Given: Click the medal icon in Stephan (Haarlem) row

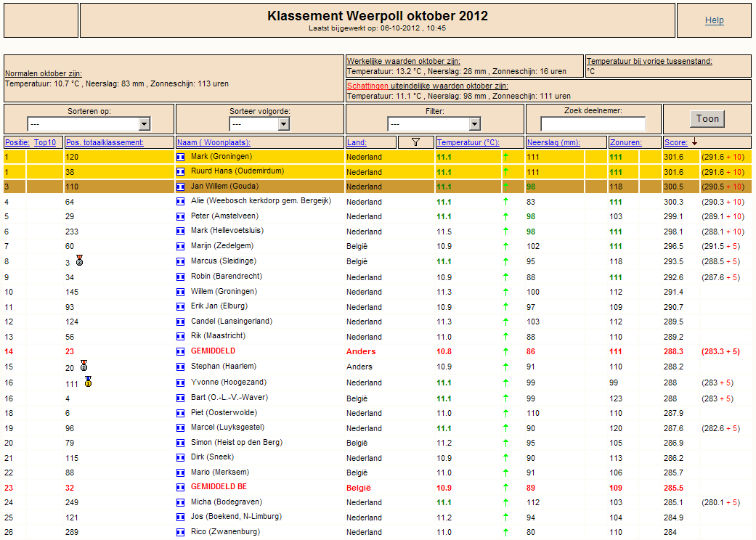Looking at the screenshot, I should tap(84, 365).
